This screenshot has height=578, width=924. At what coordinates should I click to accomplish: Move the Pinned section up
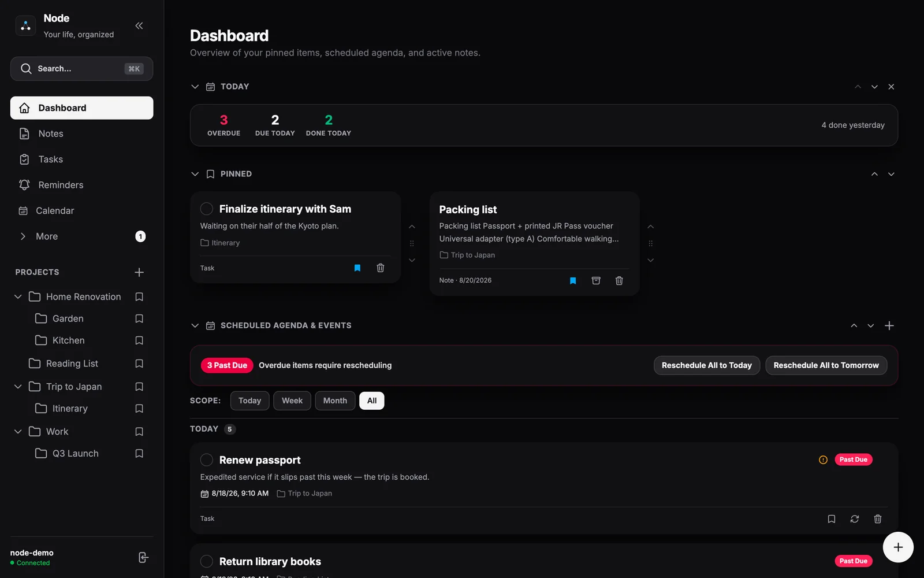(x=874, y=174)
